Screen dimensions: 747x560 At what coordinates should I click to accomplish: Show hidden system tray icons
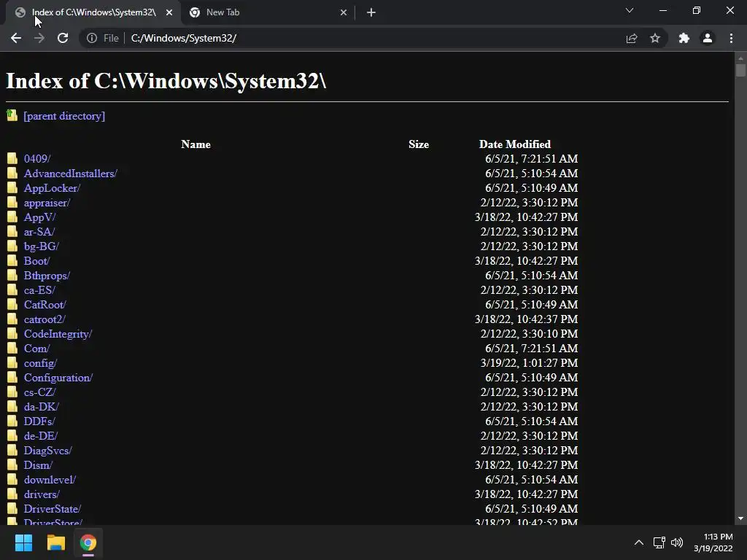click(639, 542)
